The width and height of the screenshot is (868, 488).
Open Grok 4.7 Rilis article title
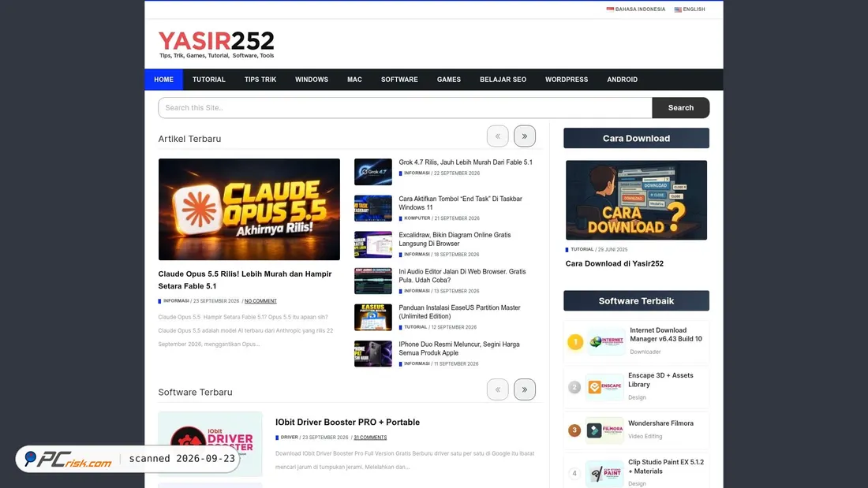(x=466, y=162)
